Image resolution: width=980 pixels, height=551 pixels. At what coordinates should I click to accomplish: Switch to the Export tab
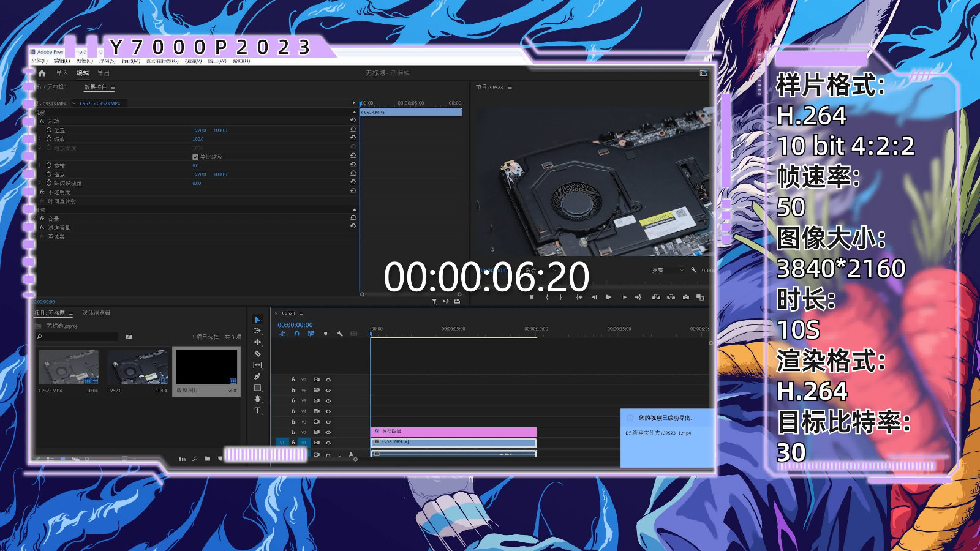[104, 73]
